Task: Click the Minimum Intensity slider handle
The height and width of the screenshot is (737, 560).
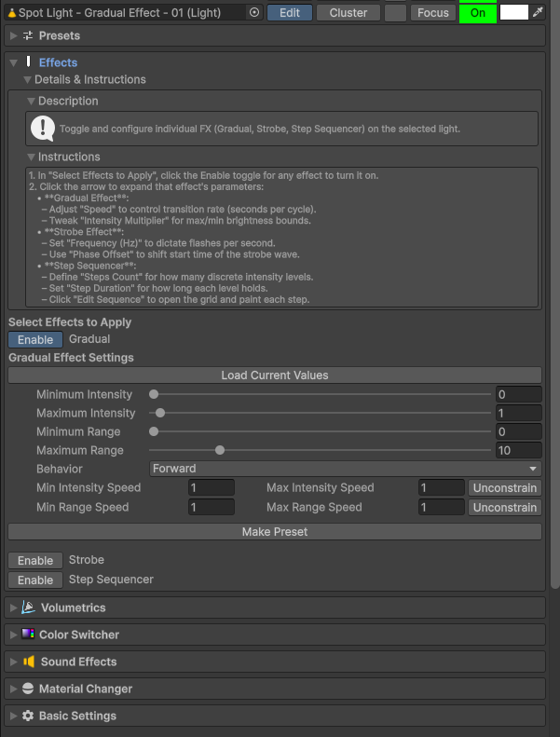Action: 154,394
